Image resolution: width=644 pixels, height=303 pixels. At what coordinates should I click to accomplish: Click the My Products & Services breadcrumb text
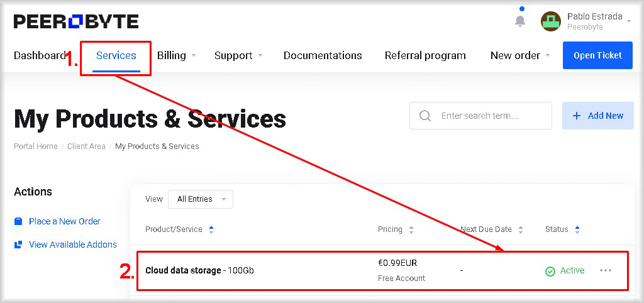pos(157,146)
